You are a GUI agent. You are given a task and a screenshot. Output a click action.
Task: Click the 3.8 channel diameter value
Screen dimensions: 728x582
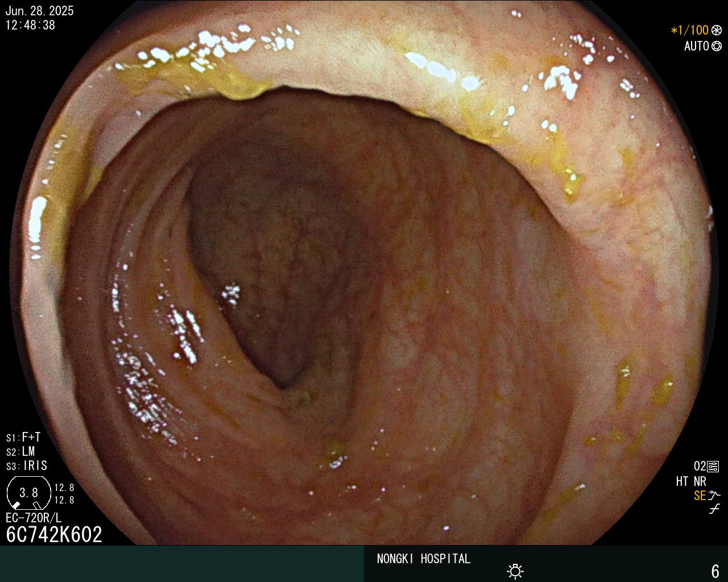click(28, 493)
